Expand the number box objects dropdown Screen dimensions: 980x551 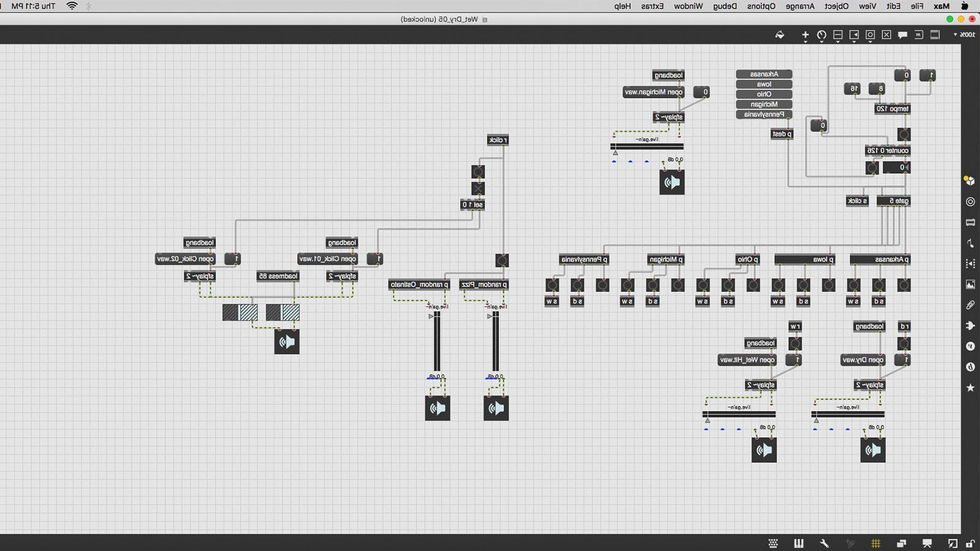pyautogui.click(x=854, y=36)
